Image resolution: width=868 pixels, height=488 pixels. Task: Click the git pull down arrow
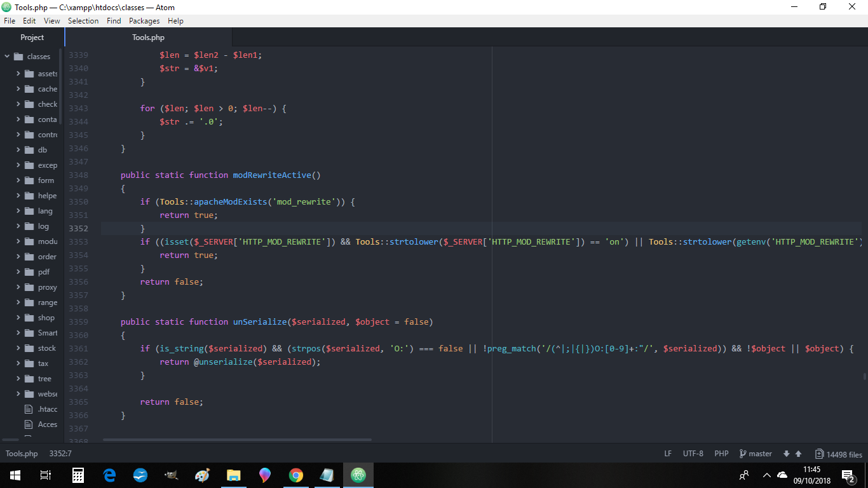787,454
